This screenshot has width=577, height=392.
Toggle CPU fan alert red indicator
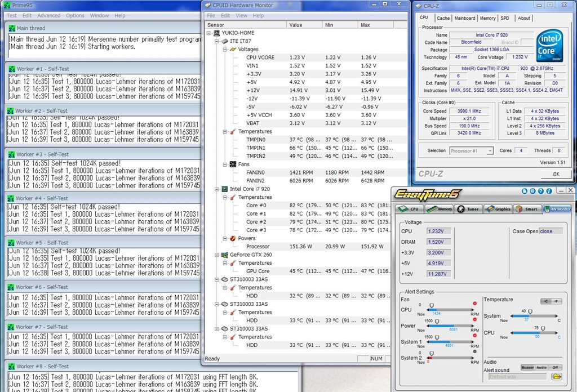coord(474,304)
